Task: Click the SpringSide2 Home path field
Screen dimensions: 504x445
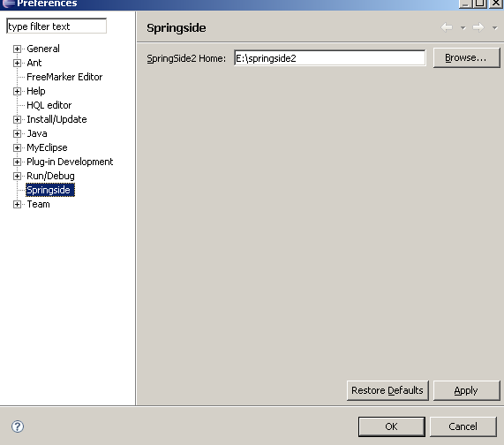Action: pyautogui.click(x=330, y=58)
